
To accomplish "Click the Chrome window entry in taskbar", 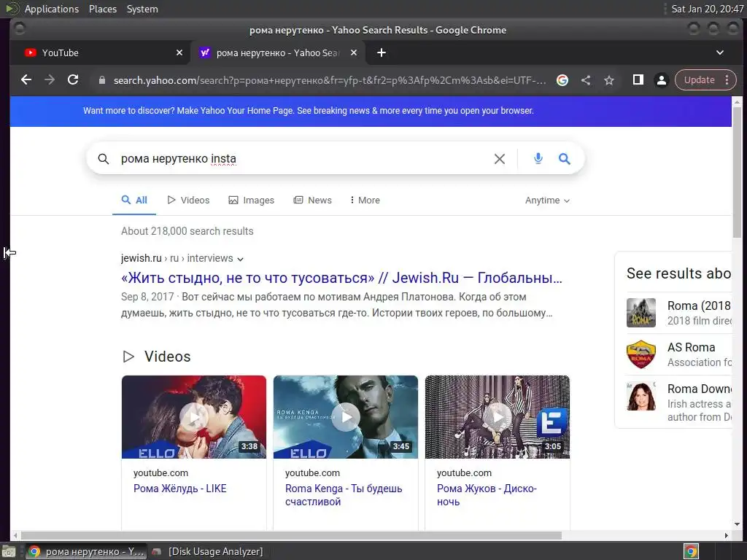I will click(86, 551).
